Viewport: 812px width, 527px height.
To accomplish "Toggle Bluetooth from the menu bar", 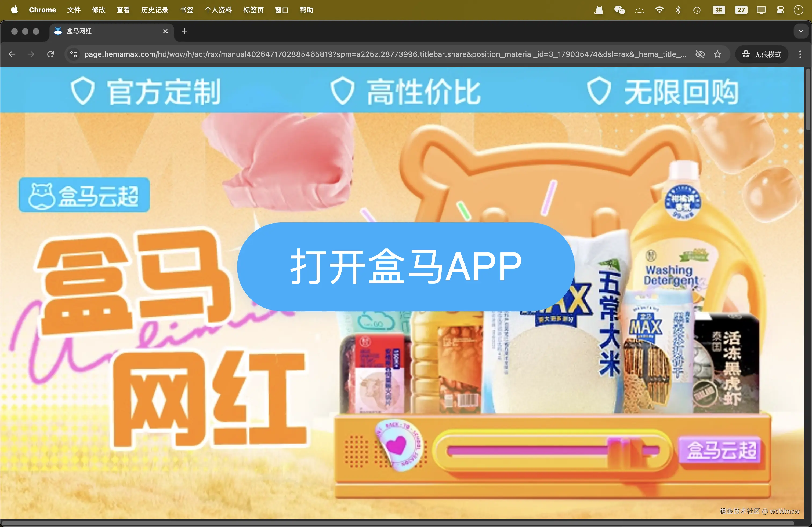I will coord(678,10).
